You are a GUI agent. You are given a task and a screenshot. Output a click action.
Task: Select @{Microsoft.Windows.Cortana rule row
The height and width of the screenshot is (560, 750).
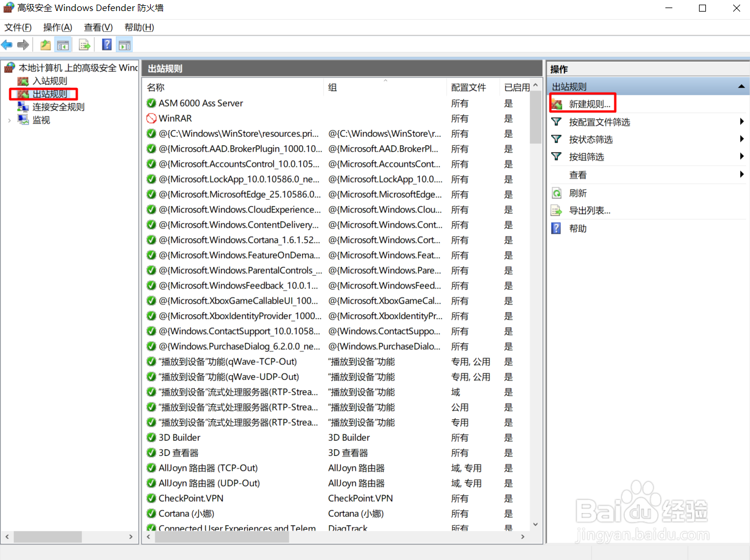tap(336, 240)
